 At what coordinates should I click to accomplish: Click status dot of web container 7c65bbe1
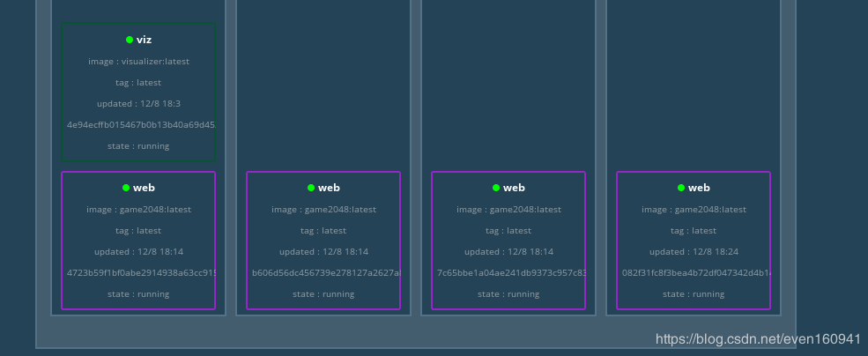tap(496, 188)
